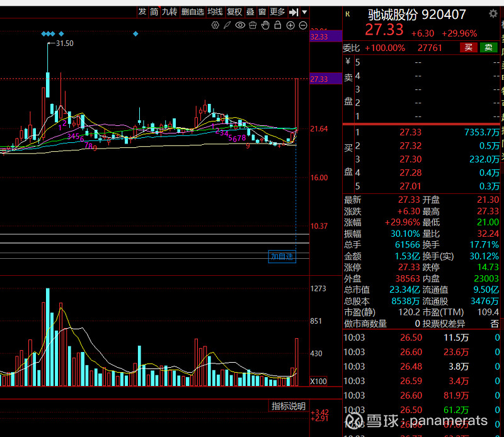This screenshot has width=504, height=437.
Task: Zoom in with the plus circle icon
Action: [290, 25]
